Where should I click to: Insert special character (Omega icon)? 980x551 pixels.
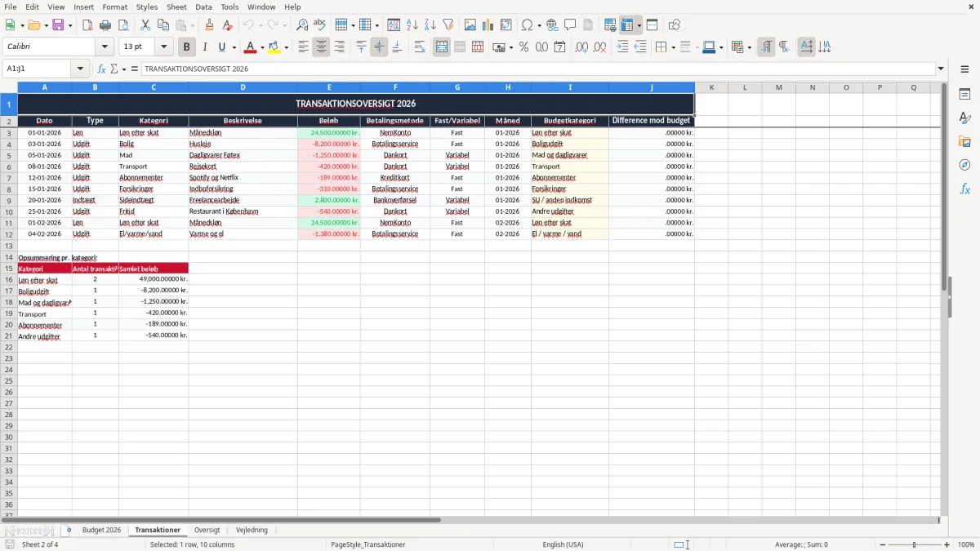pyautogui.click(x=527, y=25)
